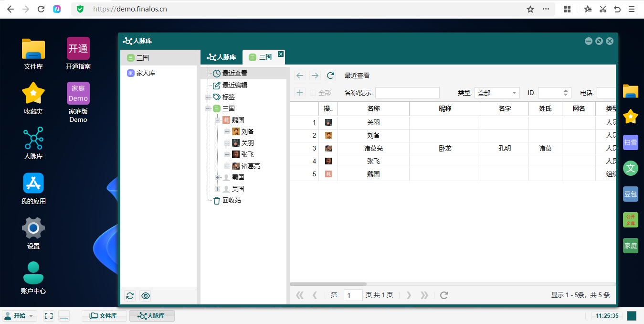
Task: Select 诸葛亮 in the tree
Action: [251, 166]
